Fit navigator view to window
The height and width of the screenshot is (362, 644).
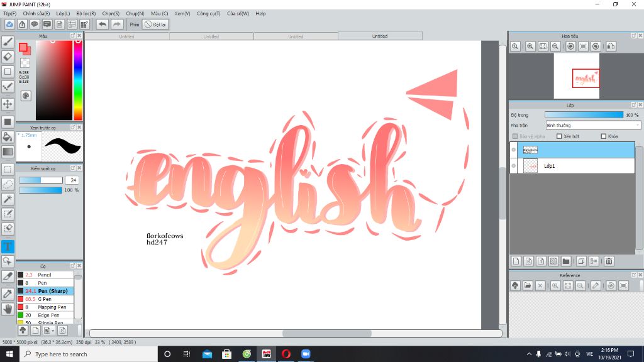[x=543, y=47]
